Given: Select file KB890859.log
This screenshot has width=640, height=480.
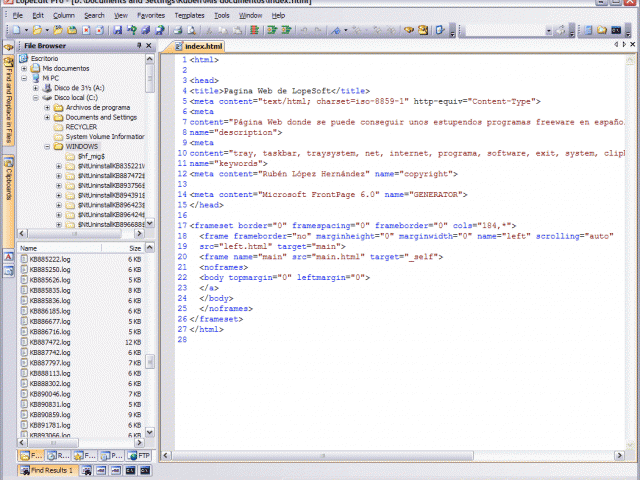Looking at the screenshot, I should (50, 415).
